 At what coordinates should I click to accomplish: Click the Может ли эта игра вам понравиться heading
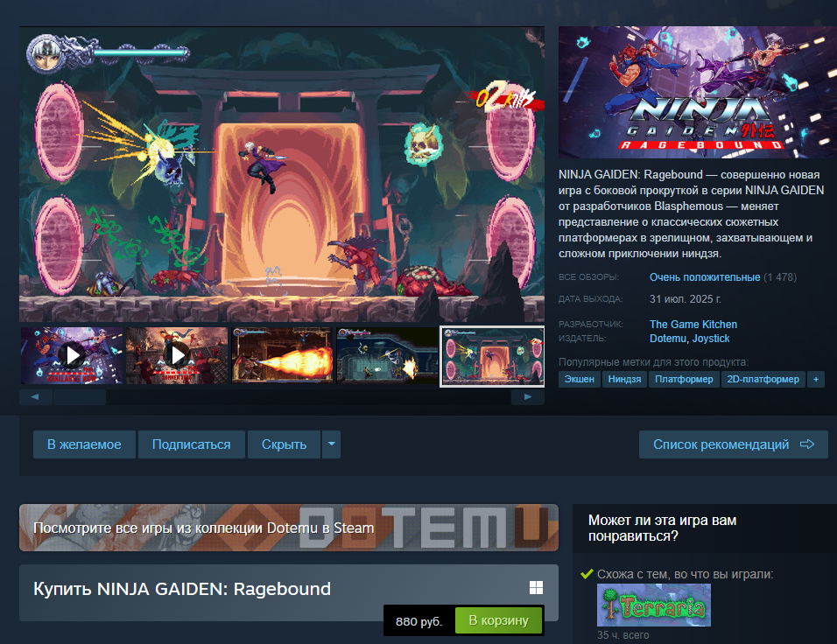[x=662, y=528]
